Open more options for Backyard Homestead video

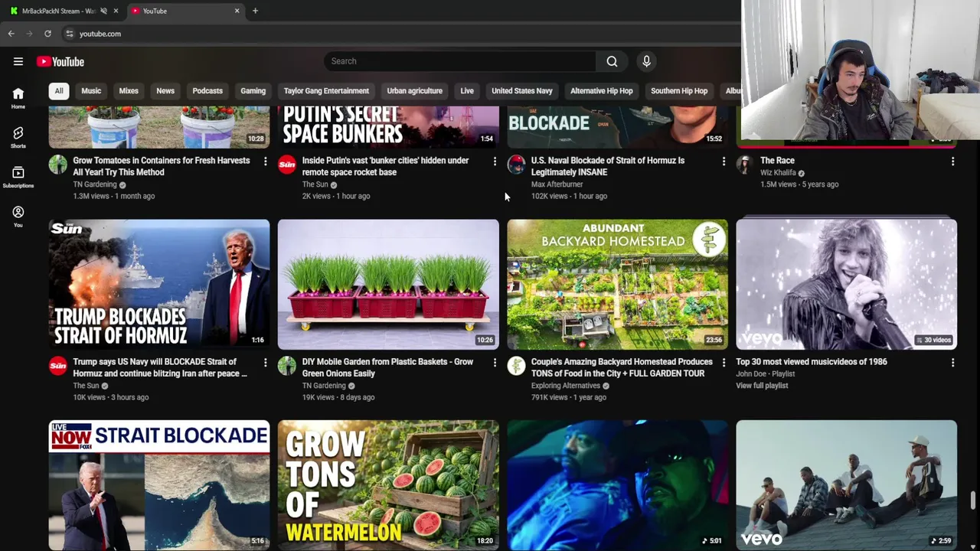(723, 363)
